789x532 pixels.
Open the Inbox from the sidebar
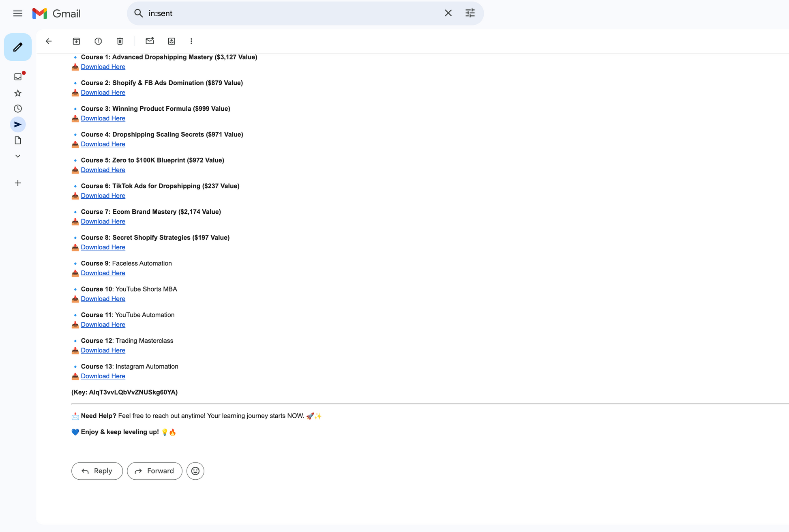[18, 77]
